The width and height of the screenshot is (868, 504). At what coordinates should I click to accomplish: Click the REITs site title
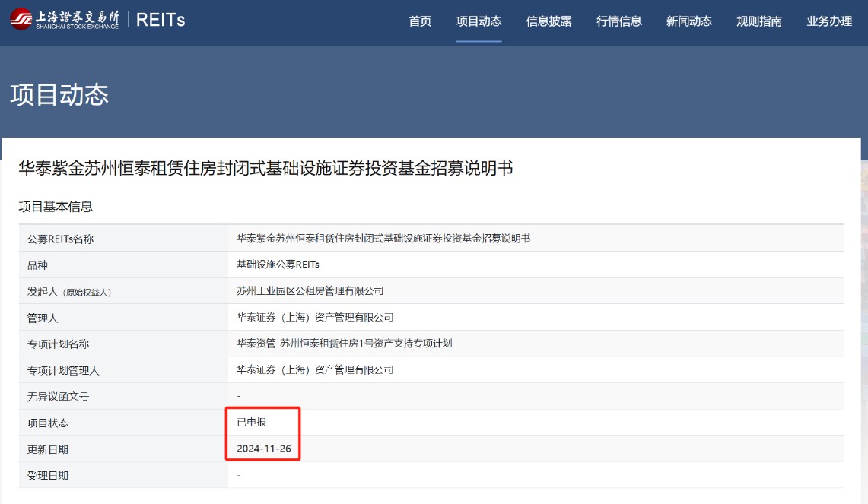click(x=161, y=20)
